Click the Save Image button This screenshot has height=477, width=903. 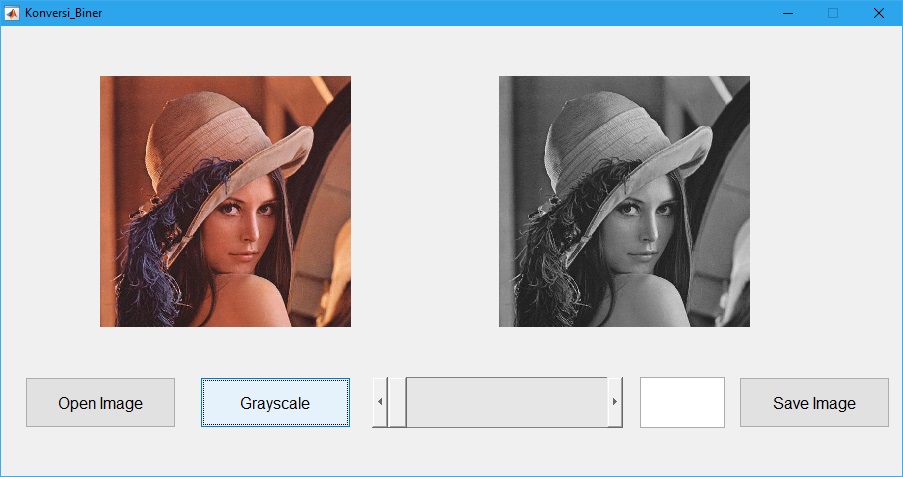(x=814, y=403)
